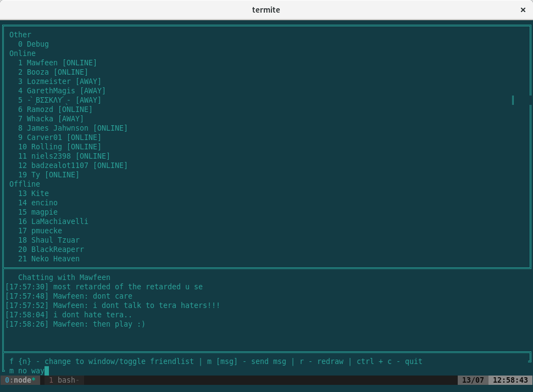Select offline friend Kite
The image size is (533, 392).
[34, 194]
